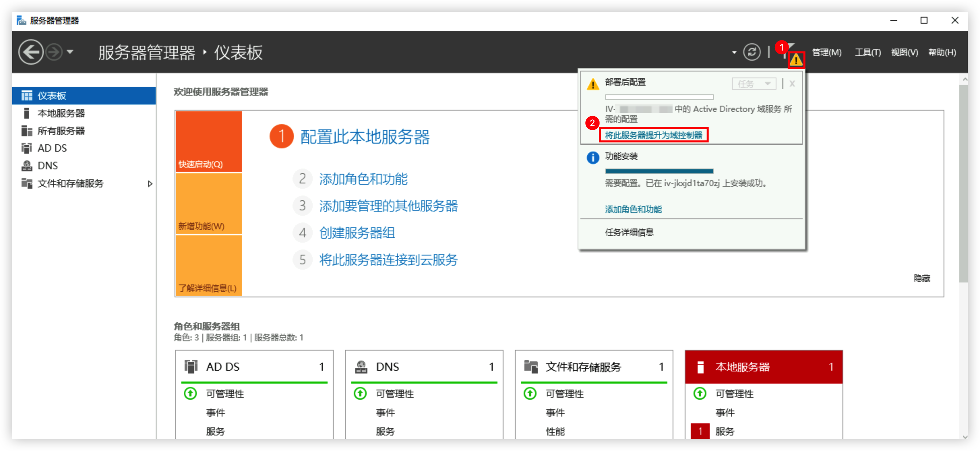This screenshot has width=980, height=451.
Task: Open the 管理(M) menu
Action: click(x=826, y=52)
